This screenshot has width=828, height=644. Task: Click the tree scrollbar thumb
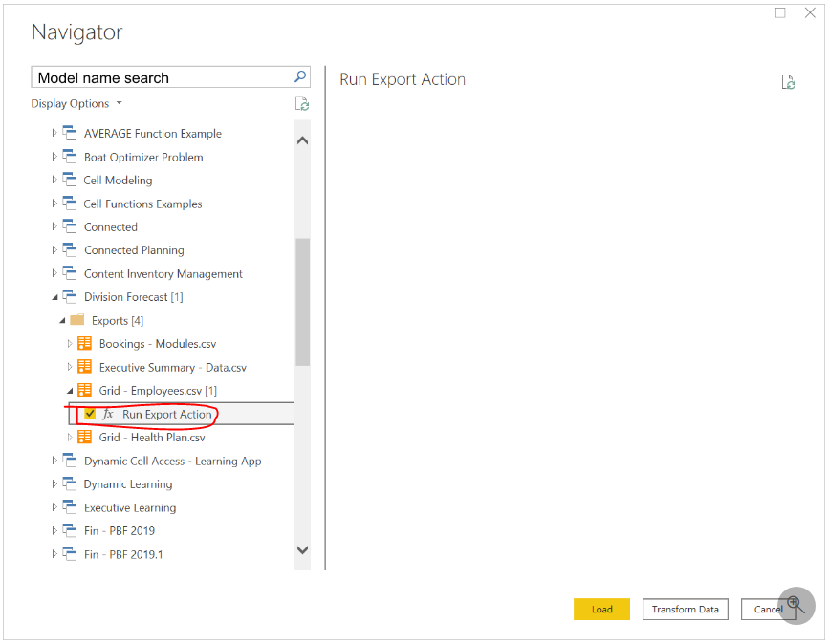click(302, 302)
